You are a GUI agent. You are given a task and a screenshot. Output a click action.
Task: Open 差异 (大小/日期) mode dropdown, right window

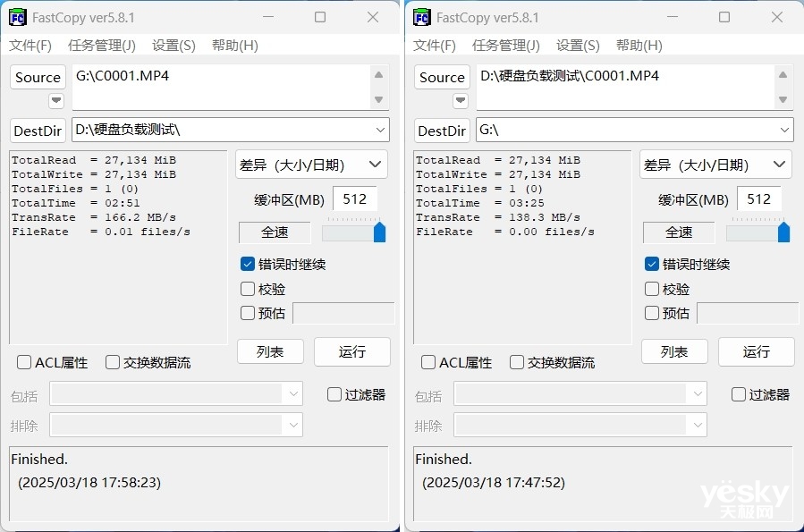pyautogui.click(x=715, y=165)
